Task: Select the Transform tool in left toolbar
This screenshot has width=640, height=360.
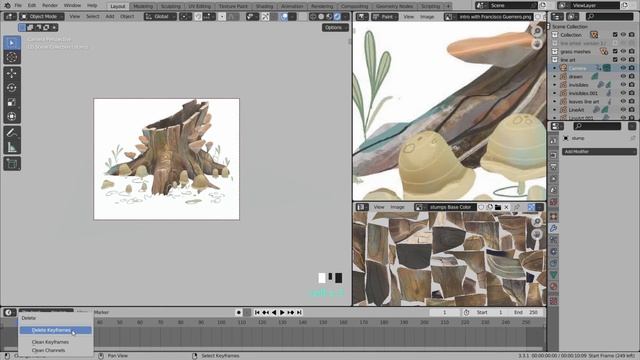Action: 12,116
